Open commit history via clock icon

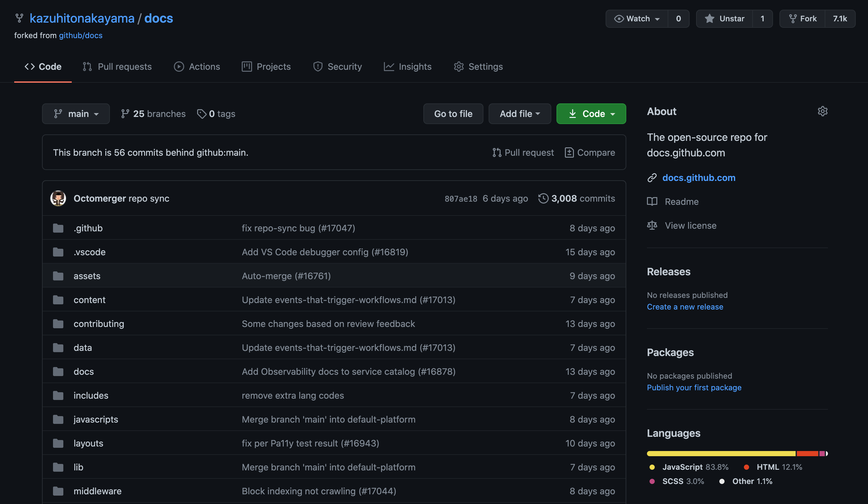point(543,198)
